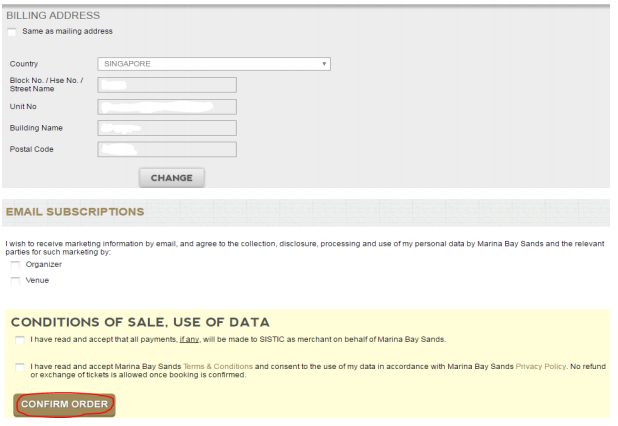Click the EMAIL SUBSCRIPTIONS section header
Image resolution: width=618 pixels, height=426 pixels.
click(x=75, y=212)
